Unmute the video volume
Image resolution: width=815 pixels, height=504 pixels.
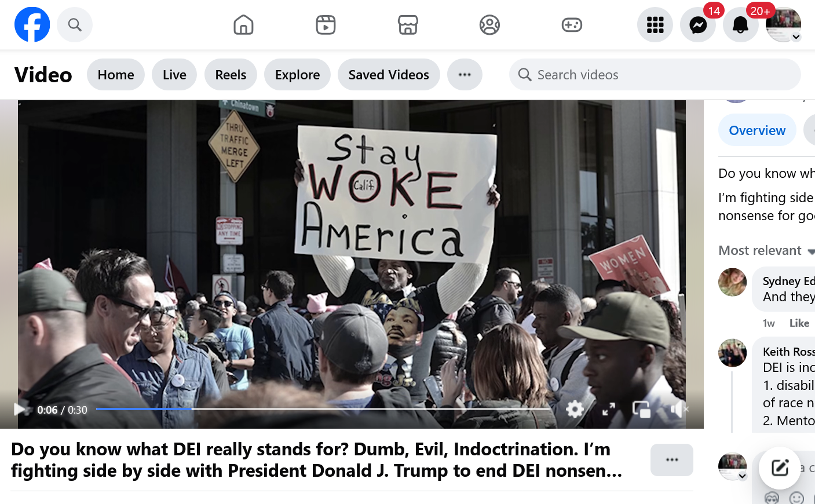678,410
